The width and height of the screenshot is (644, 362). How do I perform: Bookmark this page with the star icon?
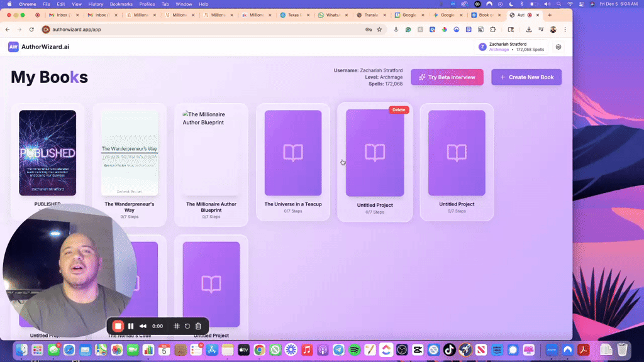pyautogui.click(x=379, y=30)
